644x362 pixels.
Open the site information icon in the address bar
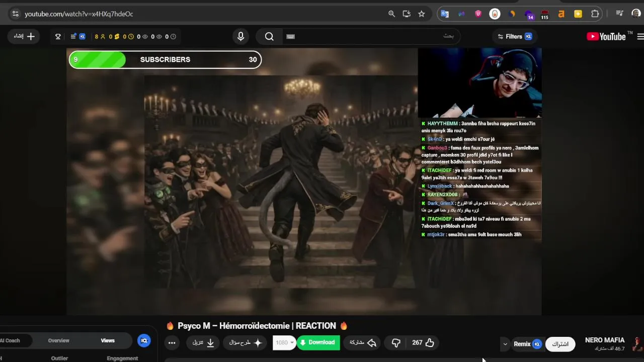click(x=15, y=14)
